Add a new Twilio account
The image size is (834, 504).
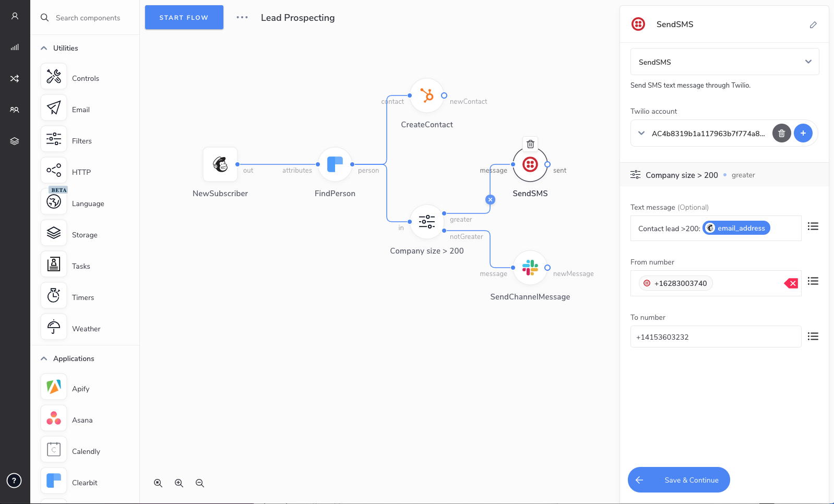[x=803, y=133]
